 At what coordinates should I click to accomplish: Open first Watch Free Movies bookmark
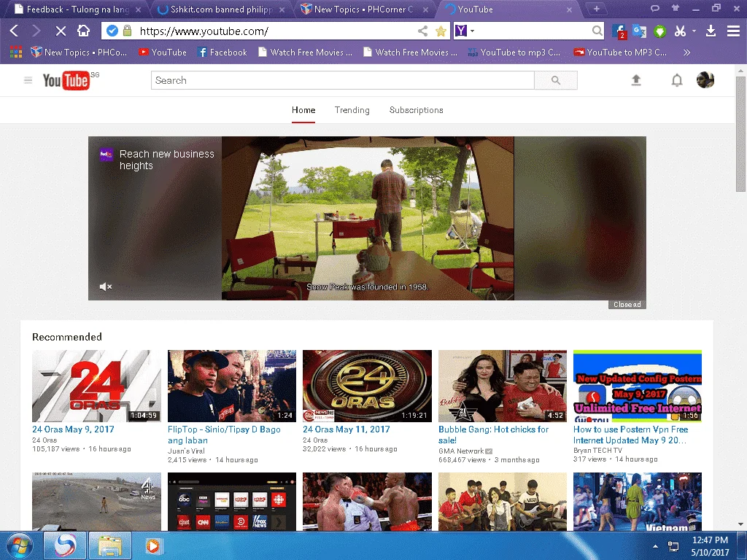(x=306, y=52)
